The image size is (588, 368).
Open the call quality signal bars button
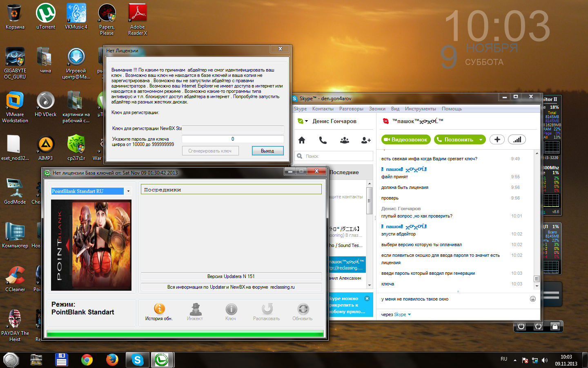pos(517,139)
